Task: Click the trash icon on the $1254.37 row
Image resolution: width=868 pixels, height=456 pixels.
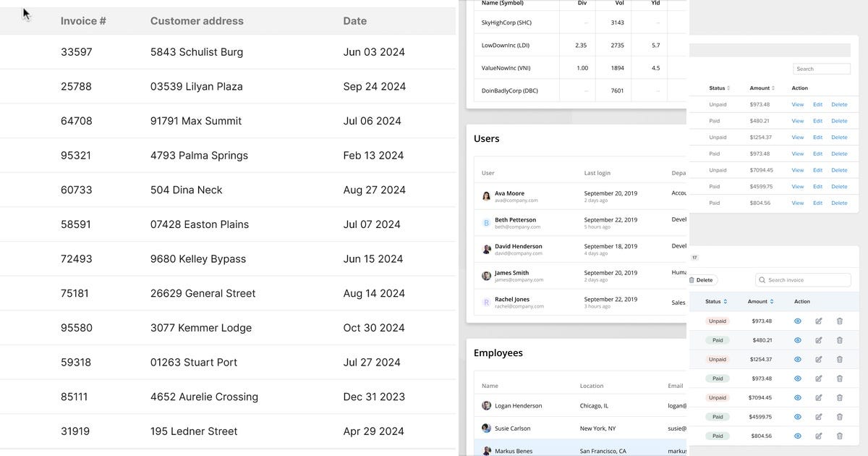Action: (840, 359)
